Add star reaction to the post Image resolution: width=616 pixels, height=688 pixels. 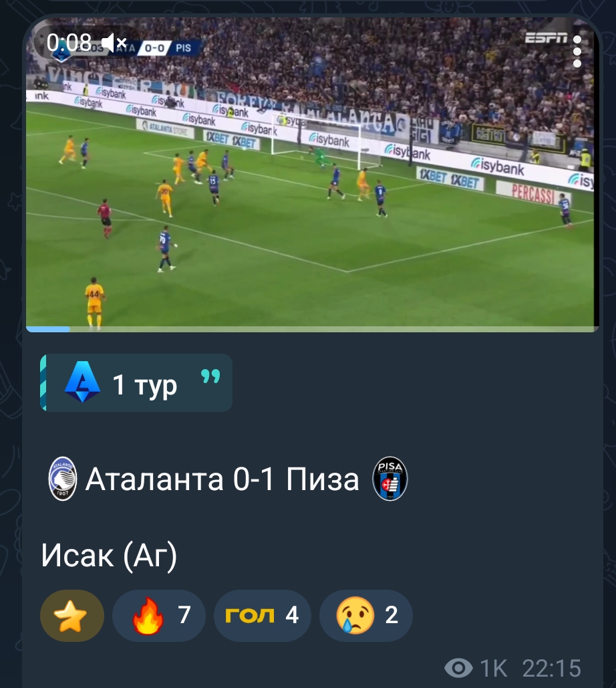coord(72,616)
